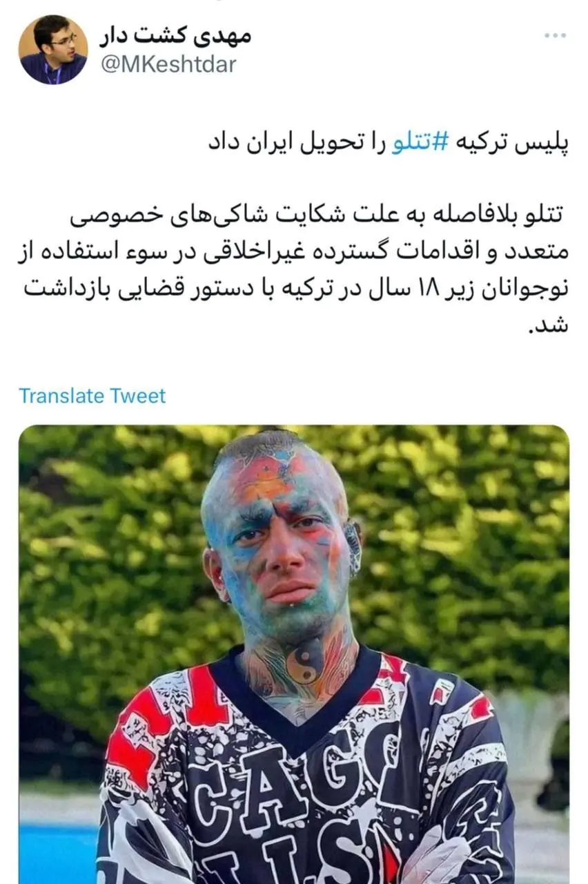Image resolution: width=588 pixels, height=884 pixels.
Task: Click the Translate Tweet link
Action: (x=92, y=396)
